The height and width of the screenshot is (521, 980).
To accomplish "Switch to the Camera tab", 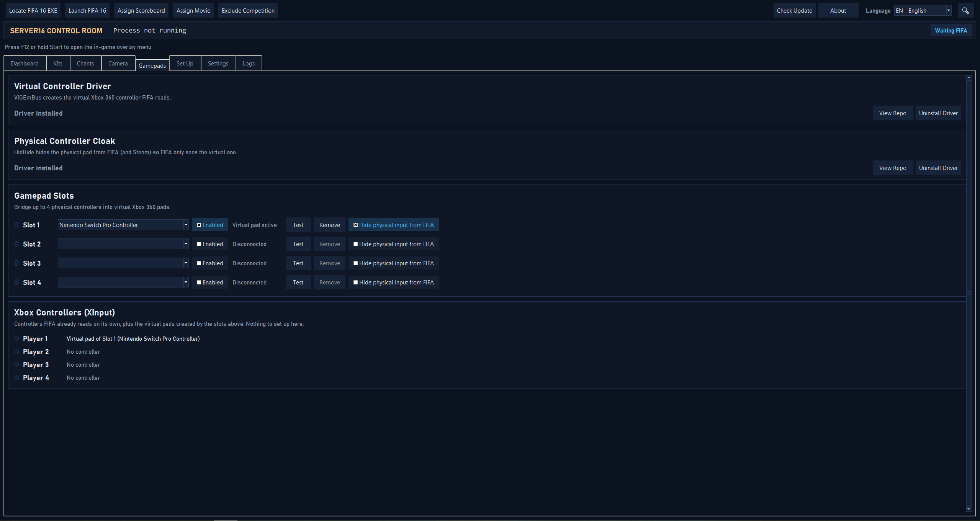I will click(118, 64).
